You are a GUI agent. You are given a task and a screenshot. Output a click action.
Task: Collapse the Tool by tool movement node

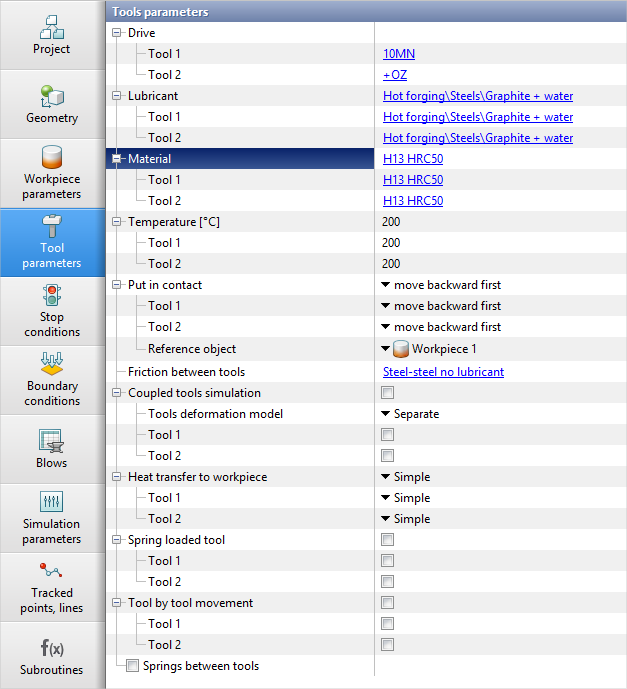[116, 603]
